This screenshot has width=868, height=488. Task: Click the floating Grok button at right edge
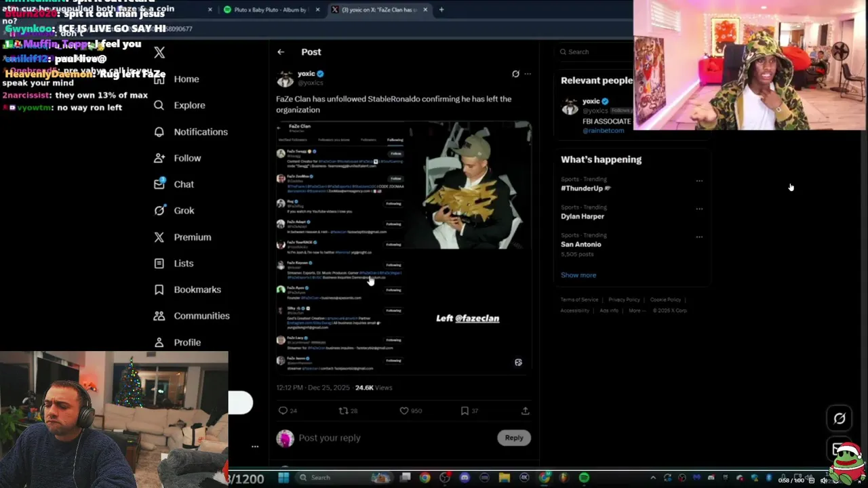point(840,418)
